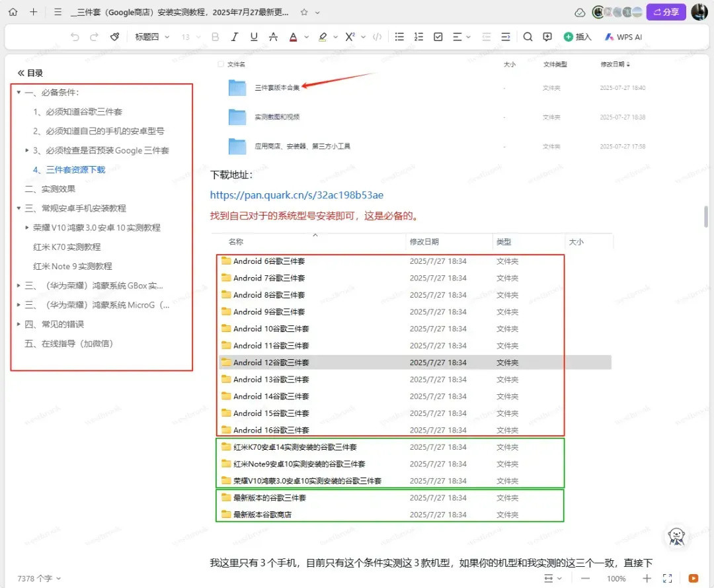This screenshot has height=588, width=714.
Task: Open the font color dropdown arrow
Action: 307,37
